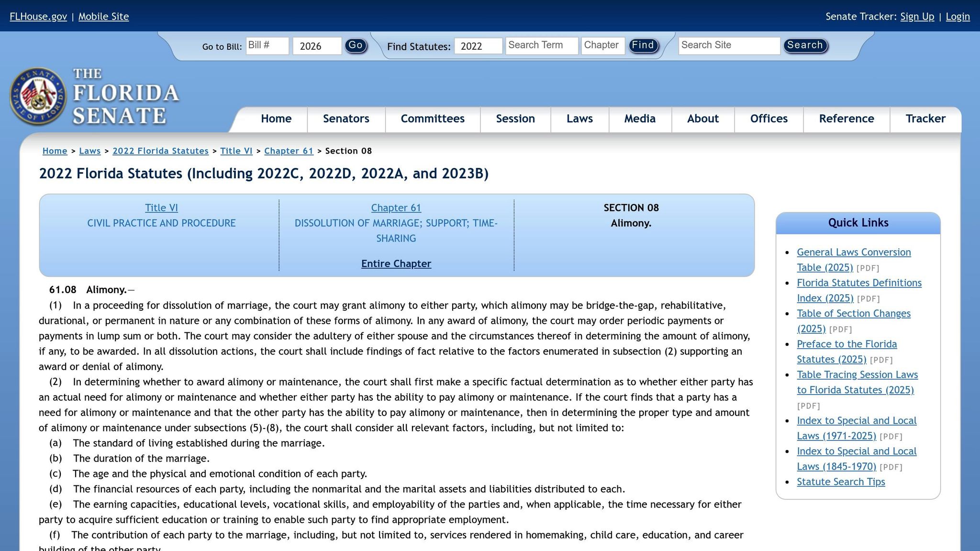
Task: Switch to the Tracker navigation tab
Action: click(x=924, y=119)
